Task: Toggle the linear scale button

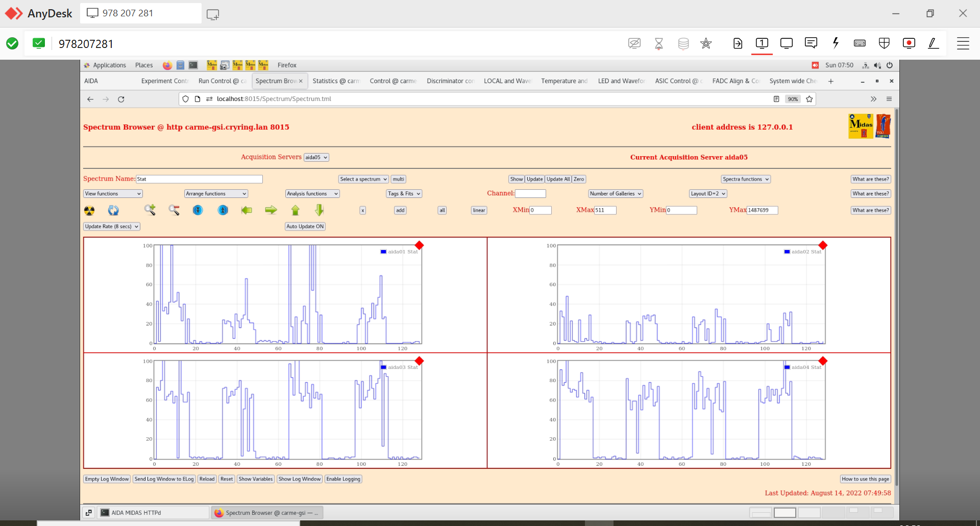Action: [x=479, y=210]
